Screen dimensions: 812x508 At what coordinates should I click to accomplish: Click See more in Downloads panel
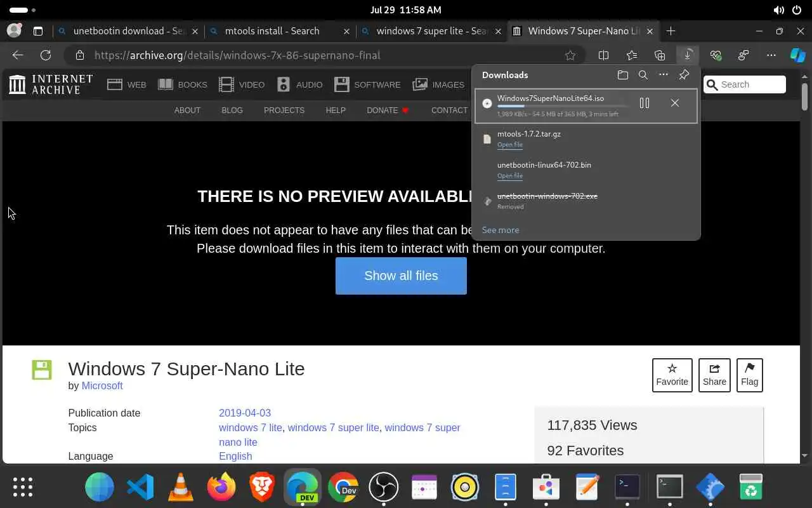501,230
